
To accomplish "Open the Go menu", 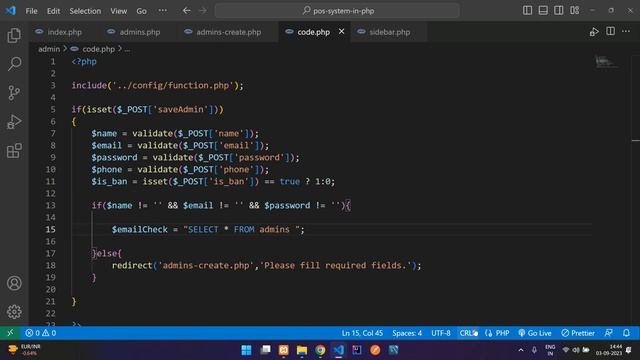I will coord(141,11).
